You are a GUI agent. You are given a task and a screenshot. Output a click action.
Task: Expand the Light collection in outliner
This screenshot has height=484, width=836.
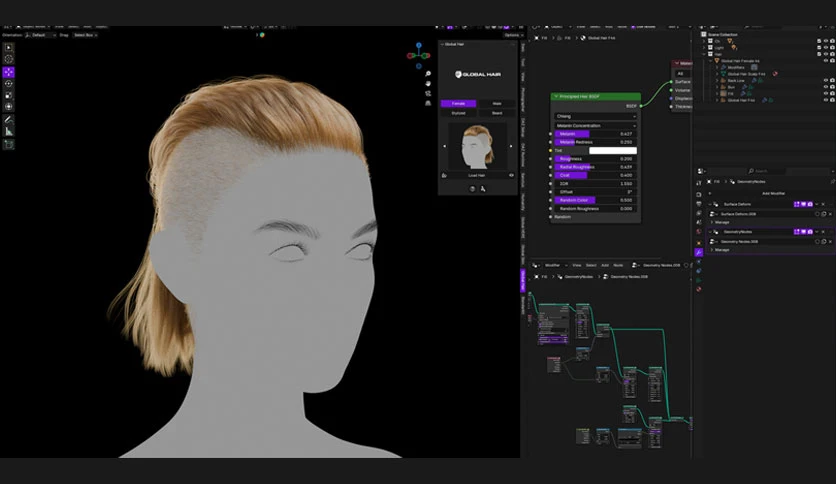tap(704, 47)
